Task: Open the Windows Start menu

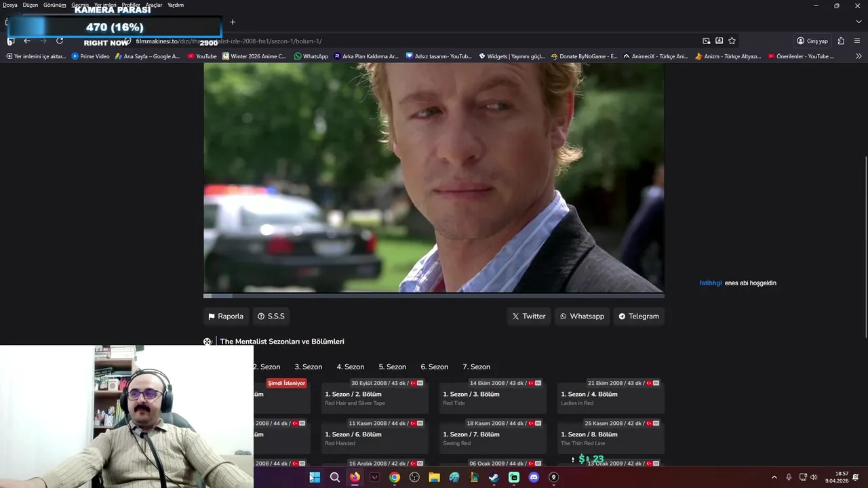Action: (x=315, y=477)
